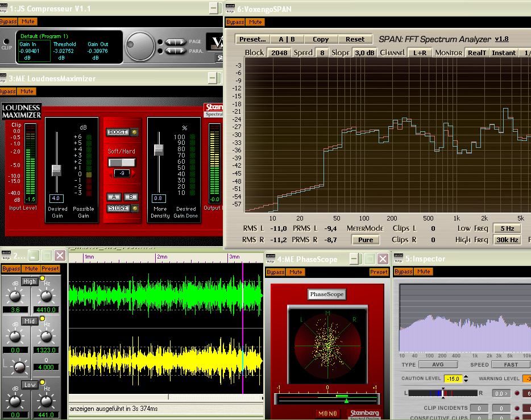Click the VoxengoSPAN window title icon
This screenshot has height=420, width=531.
tap(230, 8)
